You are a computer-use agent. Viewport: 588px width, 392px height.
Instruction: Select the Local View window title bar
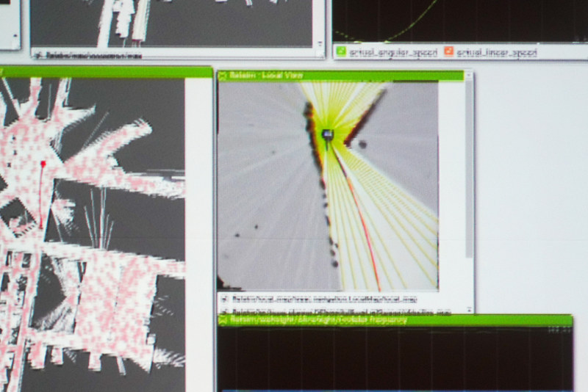click(x=340, y=76)
